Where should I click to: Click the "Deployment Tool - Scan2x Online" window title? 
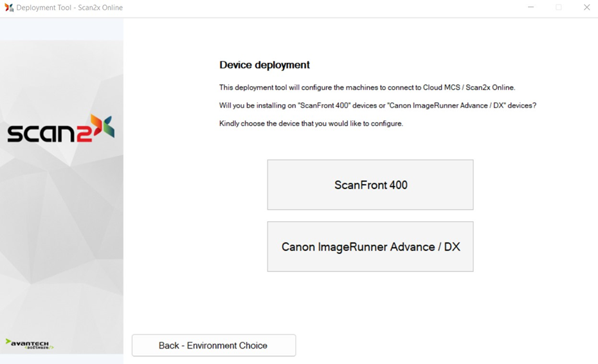click(x=69, y=8)
